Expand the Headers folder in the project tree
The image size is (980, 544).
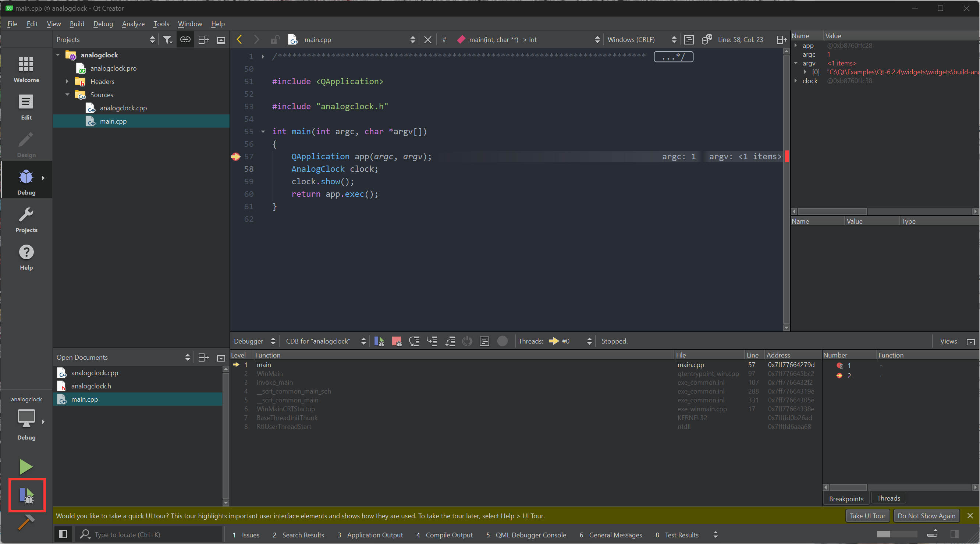tap(67, 81)
